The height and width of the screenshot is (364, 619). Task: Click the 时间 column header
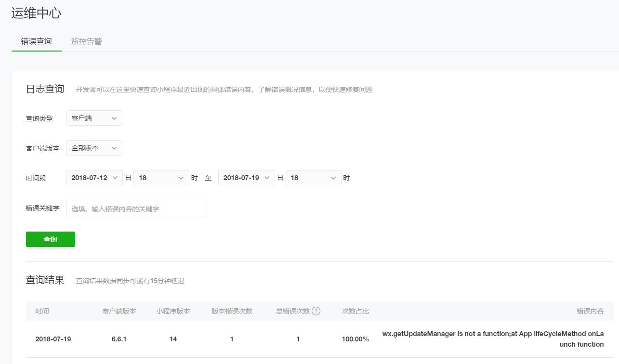[x=42, y=311]
